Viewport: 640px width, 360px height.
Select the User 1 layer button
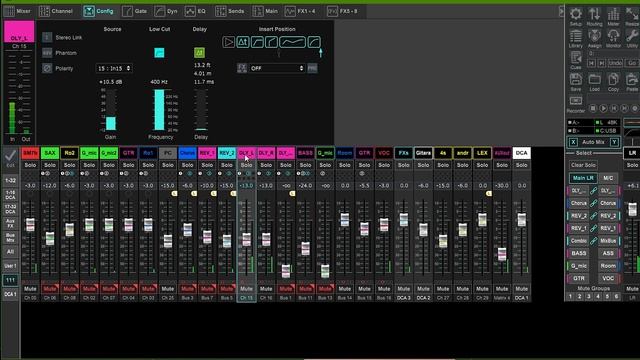(10, 266)
